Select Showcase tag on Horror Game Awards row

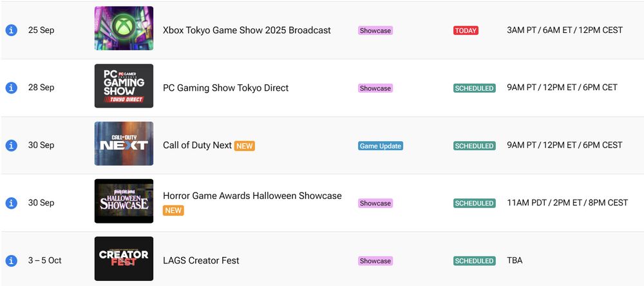375,203
